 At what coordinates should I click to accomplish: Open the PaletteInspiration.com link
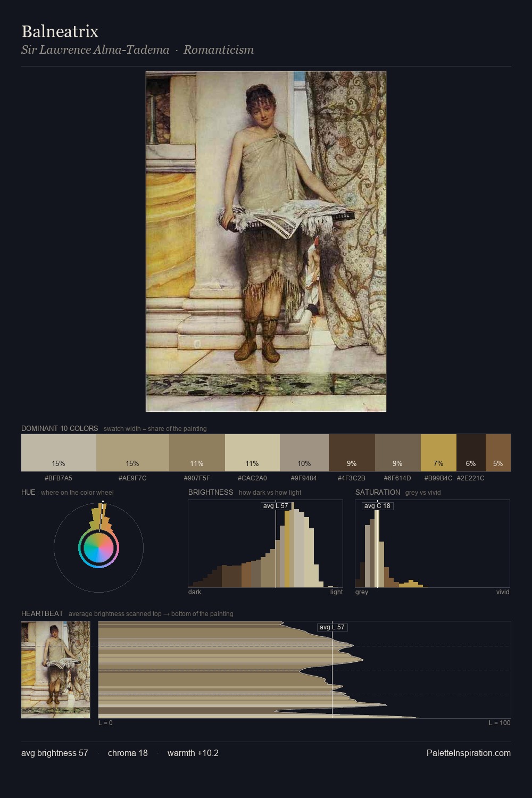pos(469,753)
